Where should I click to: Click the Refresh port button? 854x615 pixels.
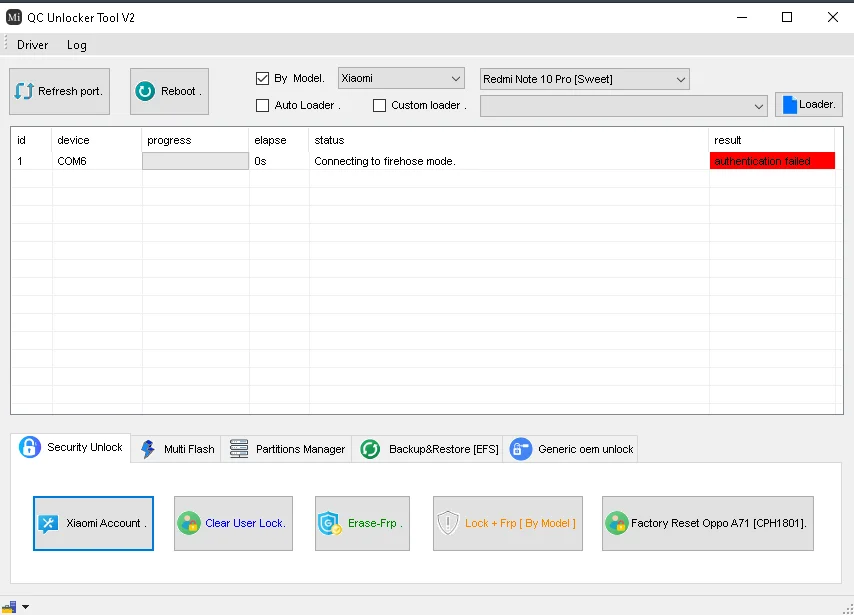click(x=59, y=92)
